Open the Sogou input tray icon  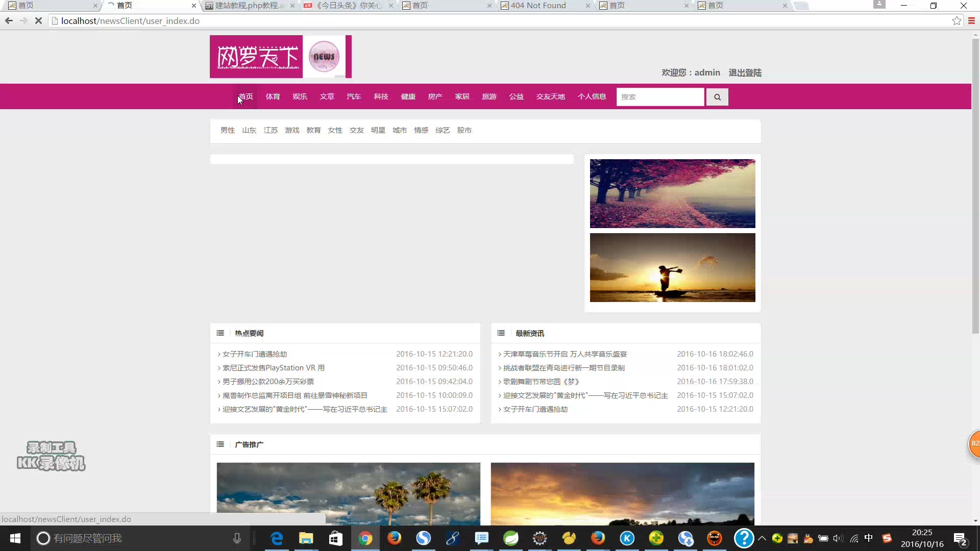tap(887, 538)
